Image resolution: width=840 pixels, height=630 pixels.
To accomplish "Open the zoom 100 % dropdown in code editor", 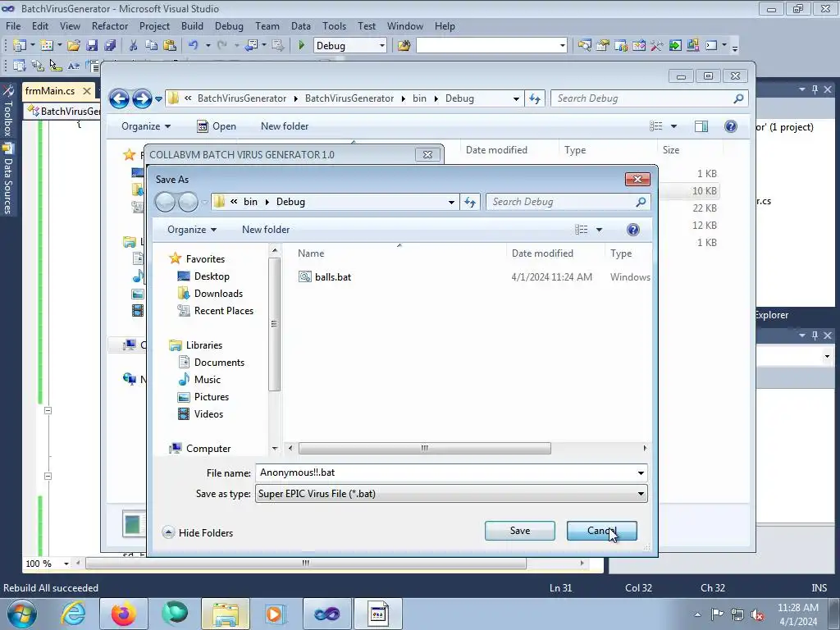I will 66,564.
